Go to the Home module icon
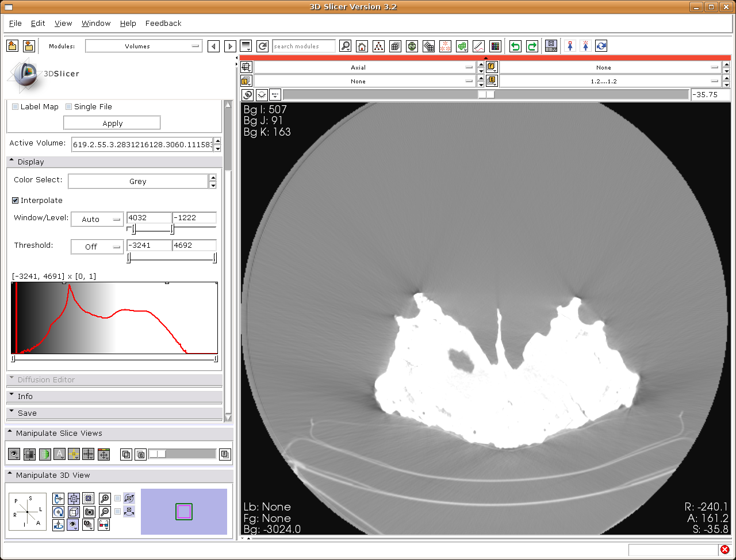The height and width of the screenshot is (560, 736). (362, 46)
